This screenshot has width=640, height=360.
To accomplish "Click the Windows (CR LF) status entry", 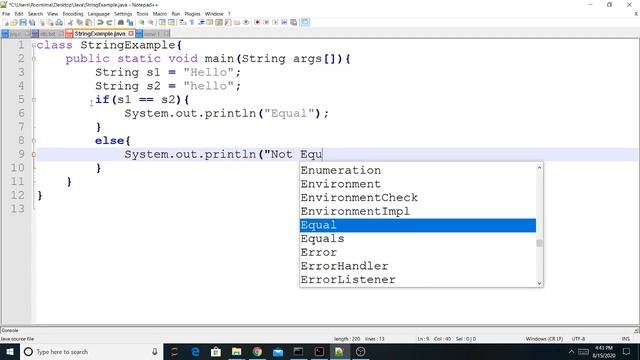I will click(x=544, y=339).
